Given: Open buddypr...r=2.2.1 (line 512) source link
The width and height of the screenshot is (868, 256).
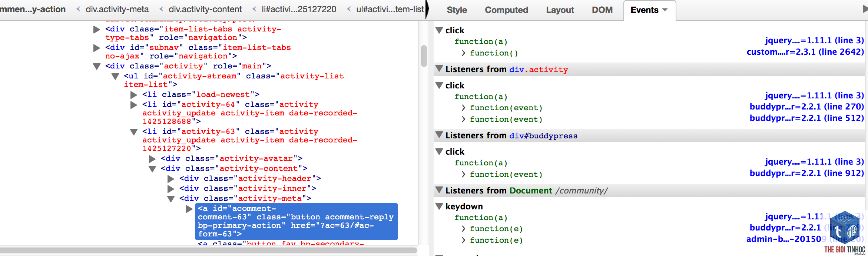Looking at the screenshot, I should pyautogui.click(x=806, y=118).
